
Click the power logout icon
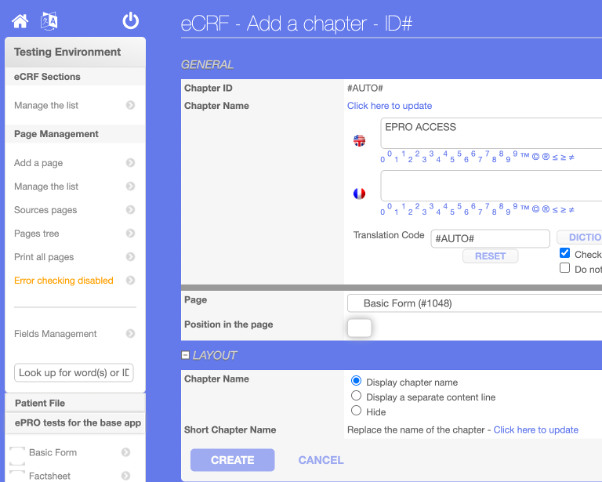coord(130,20)
